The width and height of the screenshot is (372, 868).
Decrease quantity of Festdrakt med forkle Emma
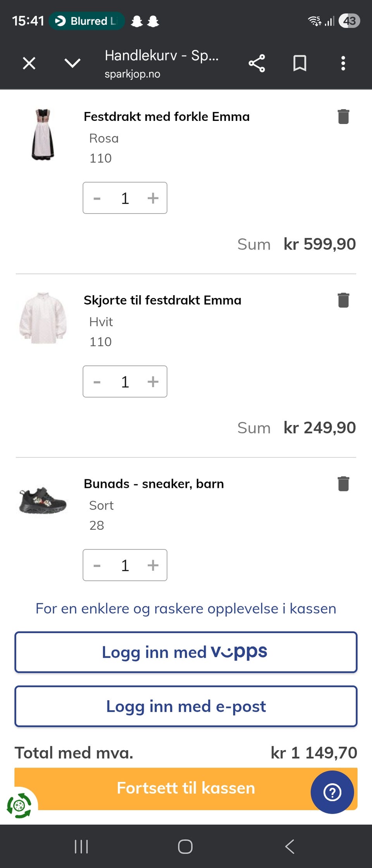97,198
